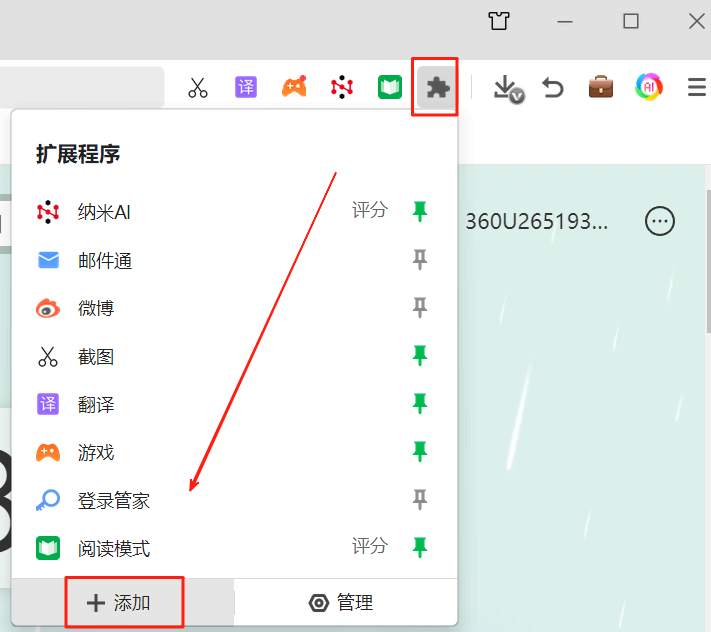Screen dimensions: 711x632
Task: Open the hamburger main menu
Action: pyautogui.click(x=697, y=88)
